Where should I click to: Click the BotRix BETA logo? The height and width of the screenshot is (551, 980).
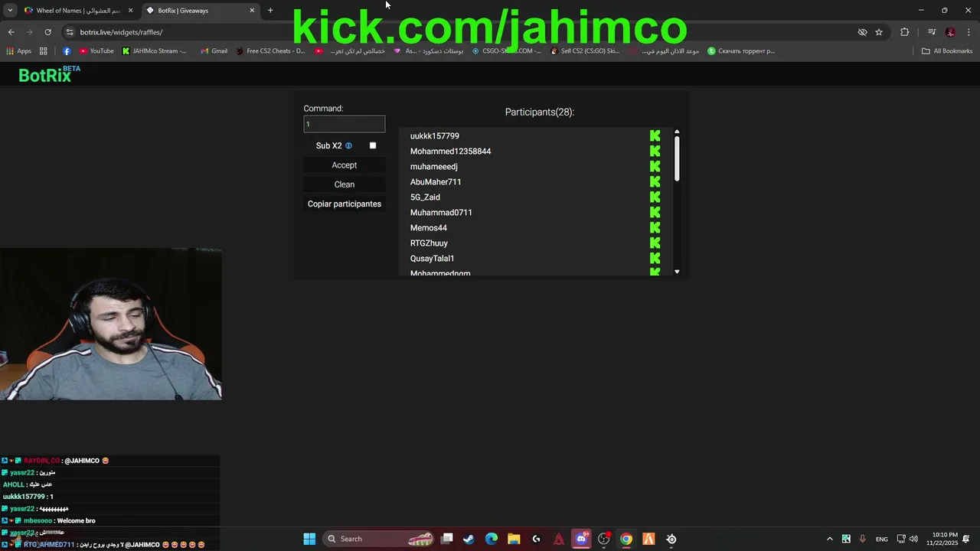point(49,74)
